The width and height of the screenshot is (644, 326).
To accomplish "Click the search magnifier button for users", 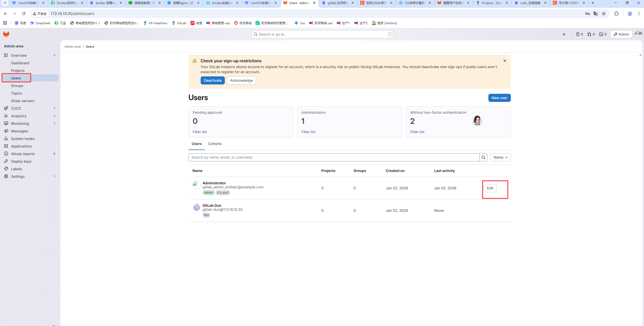I will [x=483, y=157].
